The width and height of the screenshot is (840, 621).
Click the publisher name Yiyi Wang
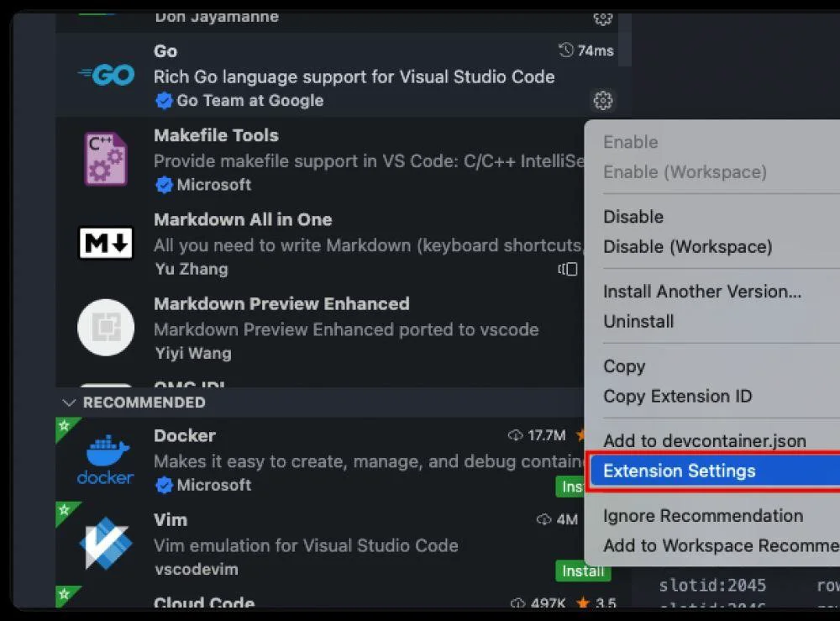[193, 354]
